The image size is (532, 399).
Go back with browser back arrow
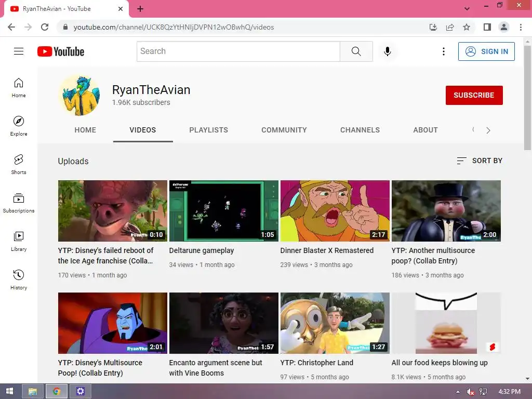tap(11, 27)
